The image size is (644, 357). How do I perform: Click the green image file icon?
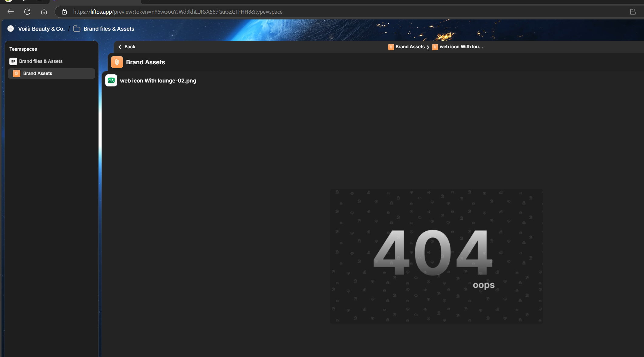tap(111, 81)
